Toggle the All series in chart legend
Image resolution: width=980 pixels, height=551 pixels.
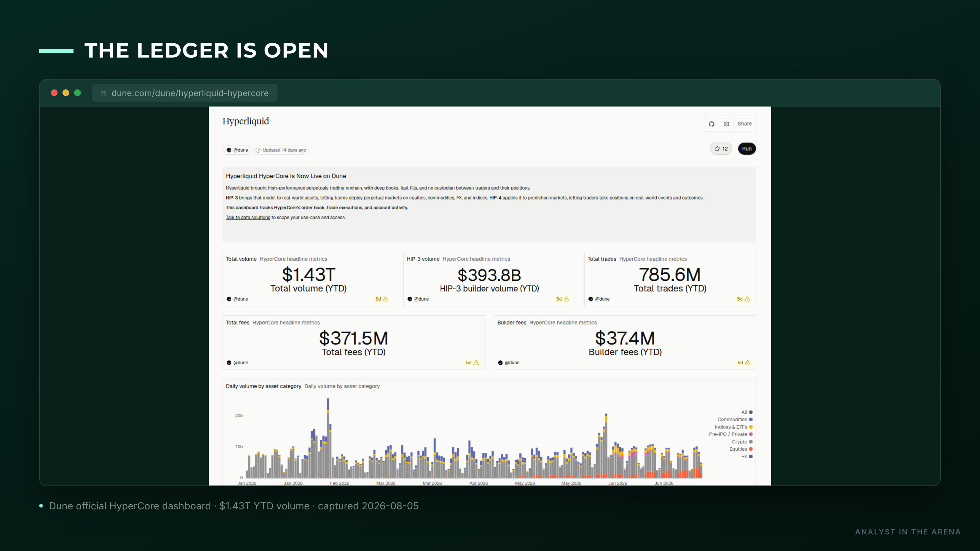747,412
